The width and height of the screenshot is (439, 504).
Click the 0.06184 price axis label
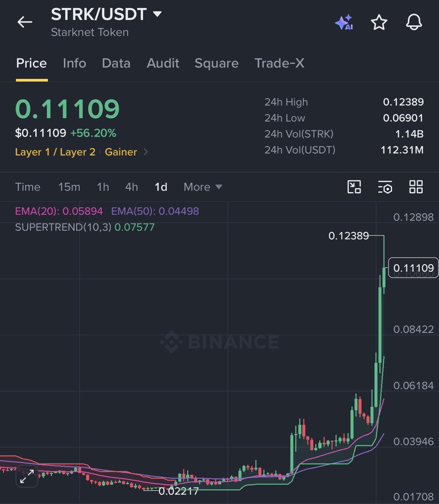pos(413,386)
